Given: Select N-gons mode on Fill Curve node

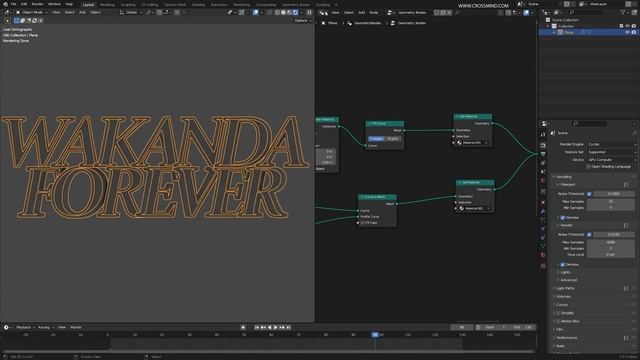Looking at the screenshot, I should pyautogui.click(x=393, y=139).
